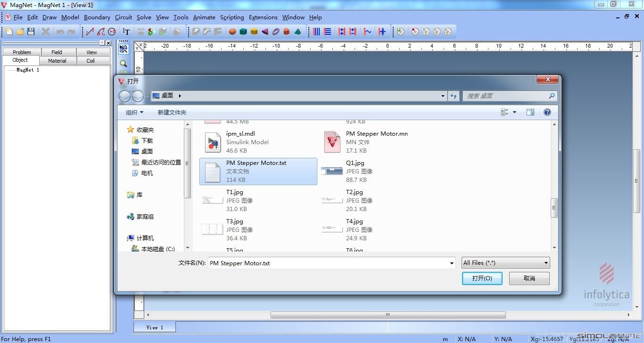Open the view style dropdown arrow
The image size is (644, 343).
[514, 112]
